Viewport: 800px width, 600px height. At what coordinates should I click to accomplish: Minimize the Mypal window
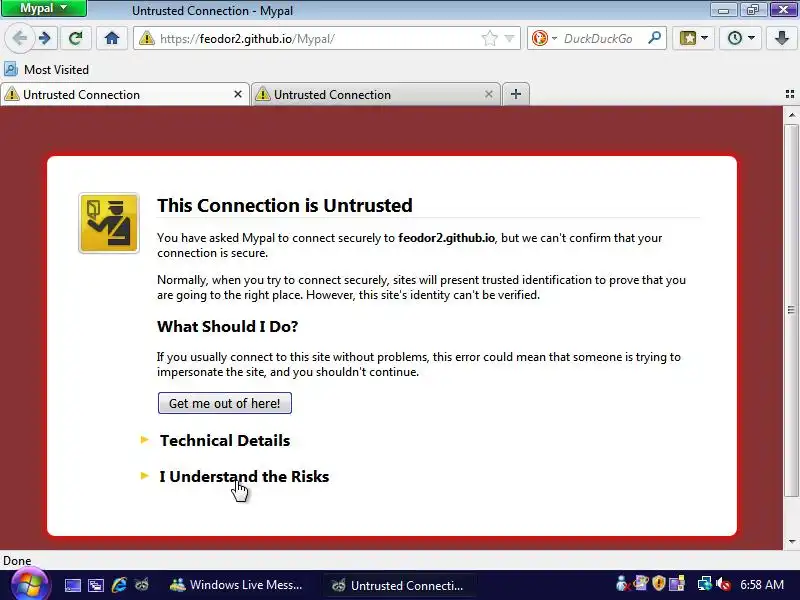pos(723,10)
